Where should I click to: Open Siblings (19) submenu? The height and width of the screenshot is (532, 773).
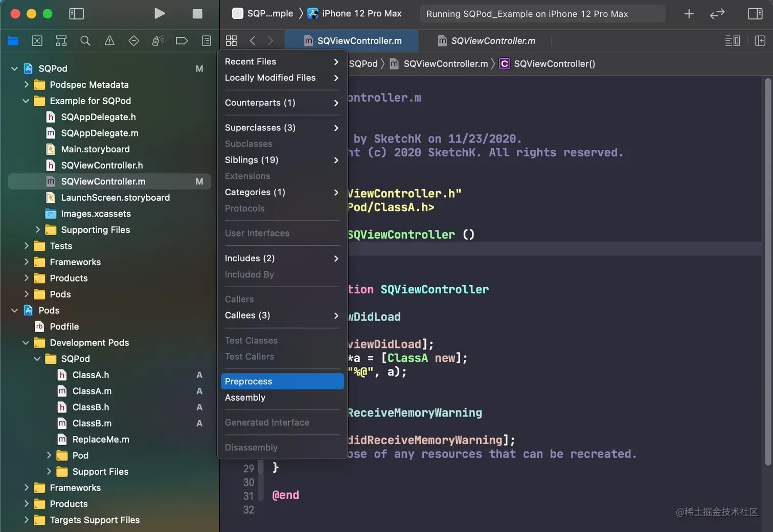click(282, 160)
